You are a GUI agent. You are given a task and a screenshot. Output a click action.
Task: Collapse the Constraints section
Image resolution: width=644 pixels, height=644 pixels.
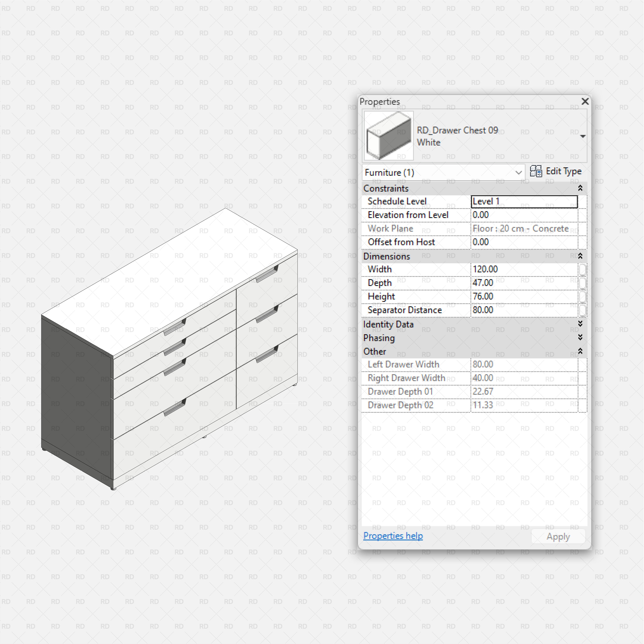coord(580,188)
